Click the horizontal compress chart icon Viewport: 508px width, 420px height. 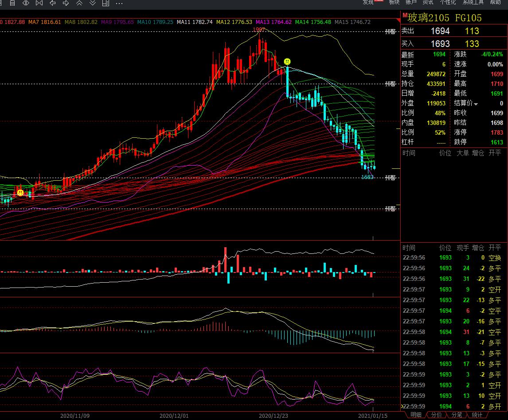coord(39,3)
